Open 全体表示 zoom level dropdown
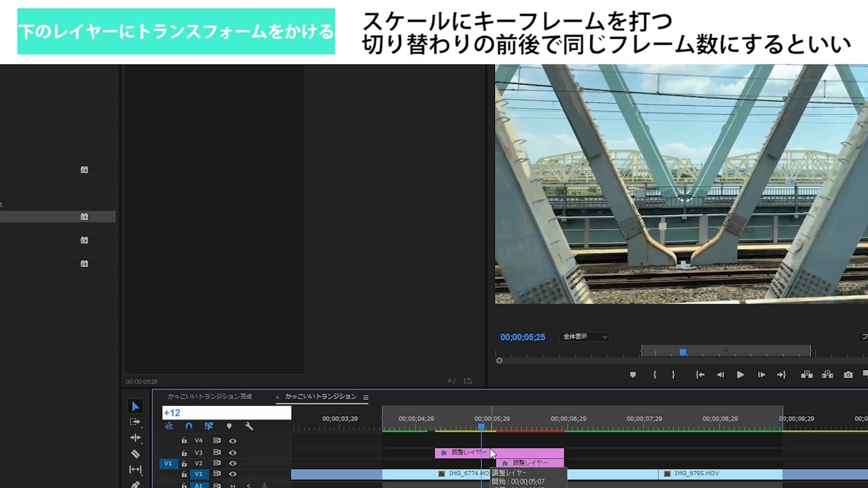This screenshot has width=868, height=488. pyautogui.click(x=585, y=337)
